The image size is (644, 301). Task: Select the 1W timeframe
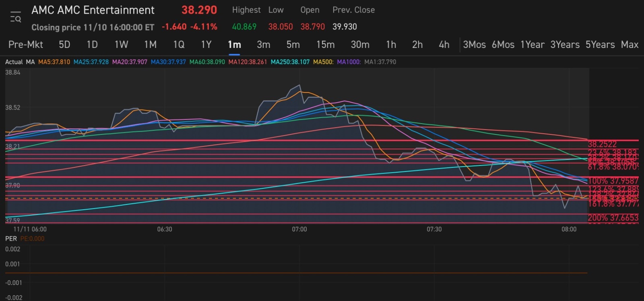tap(121, 45)
